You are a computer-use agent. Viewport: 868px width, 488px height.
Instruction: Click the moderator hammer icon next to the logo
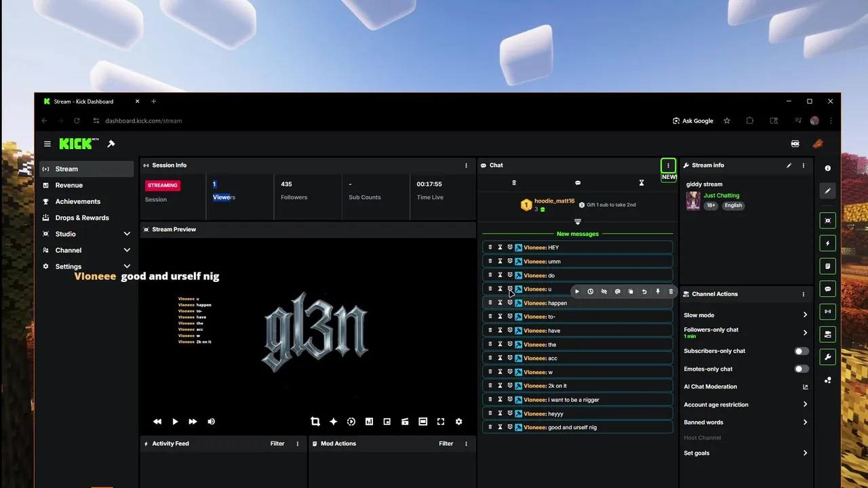coord(111,144)
